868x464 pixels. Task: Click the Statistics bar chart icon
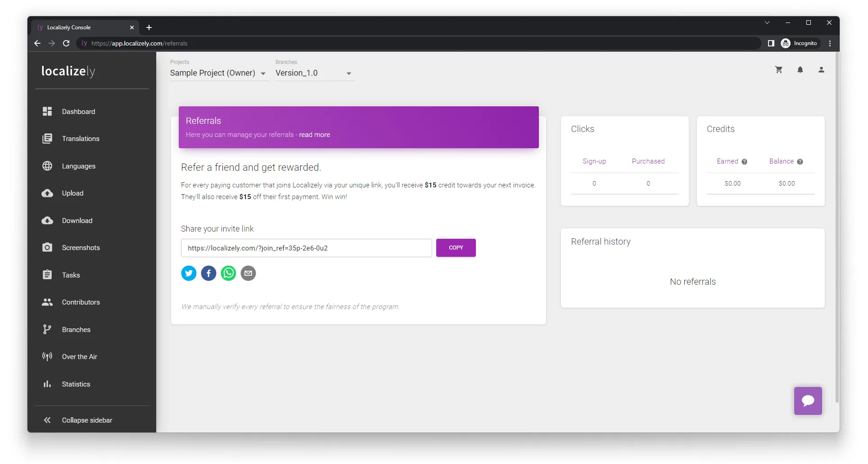tap(47, 384)
